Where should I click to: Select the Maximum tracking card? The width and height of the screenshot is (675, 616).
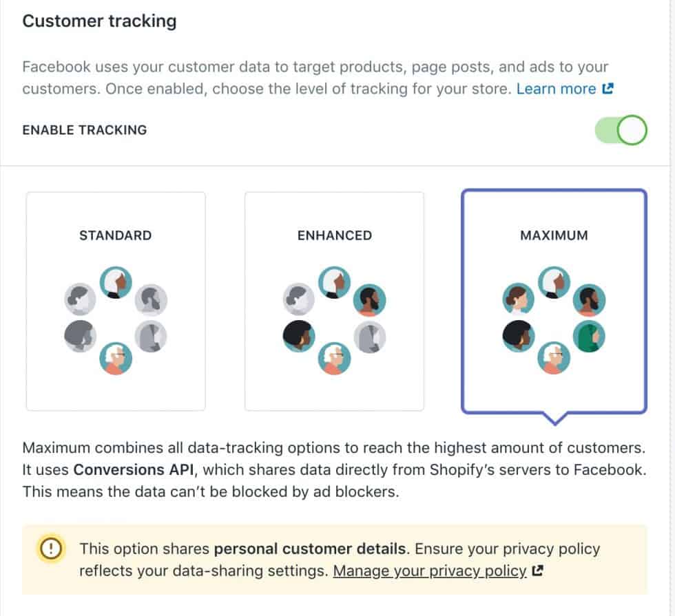tap(554, 299)
